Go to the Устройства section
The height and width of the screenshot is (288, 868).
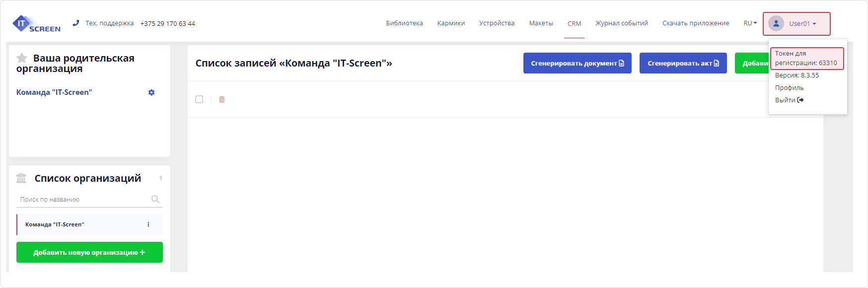(497, 23)
